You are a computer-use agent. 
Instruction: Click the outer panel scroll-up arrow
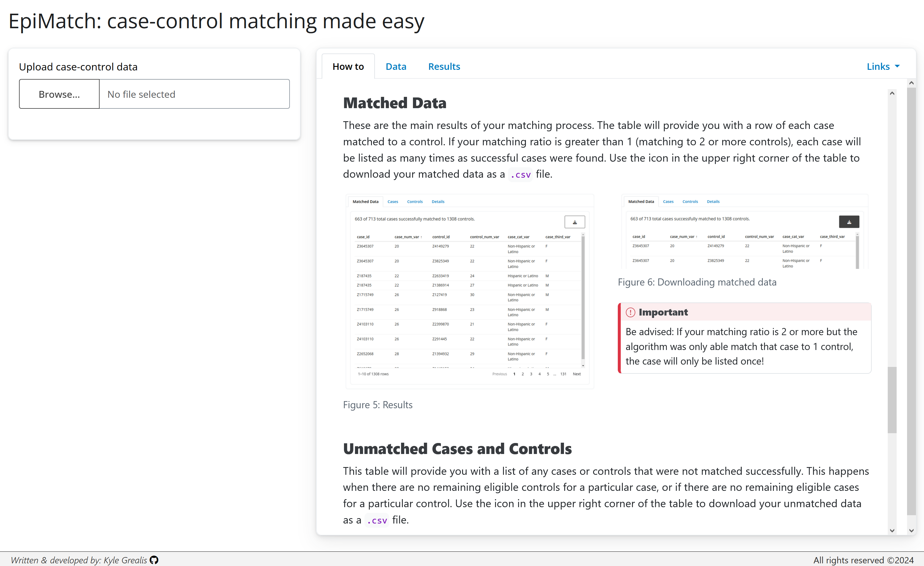pos(912,83)
